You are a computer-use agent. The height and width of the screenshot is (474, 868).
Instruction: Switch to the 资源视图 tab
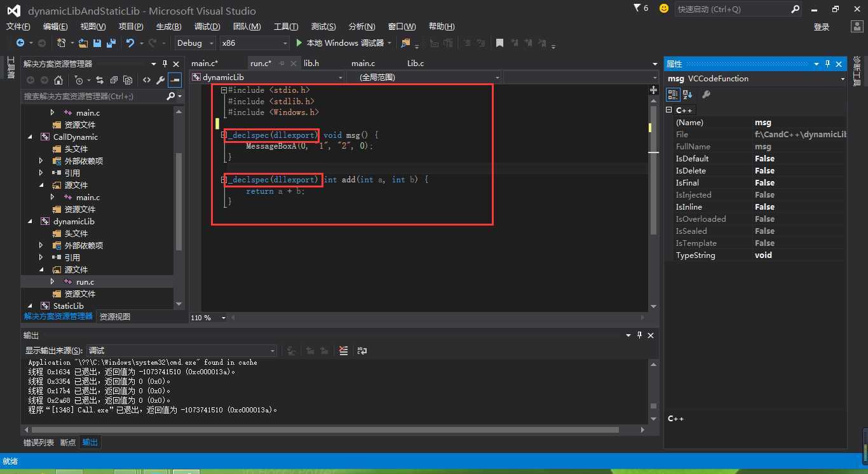coord(115,316)
